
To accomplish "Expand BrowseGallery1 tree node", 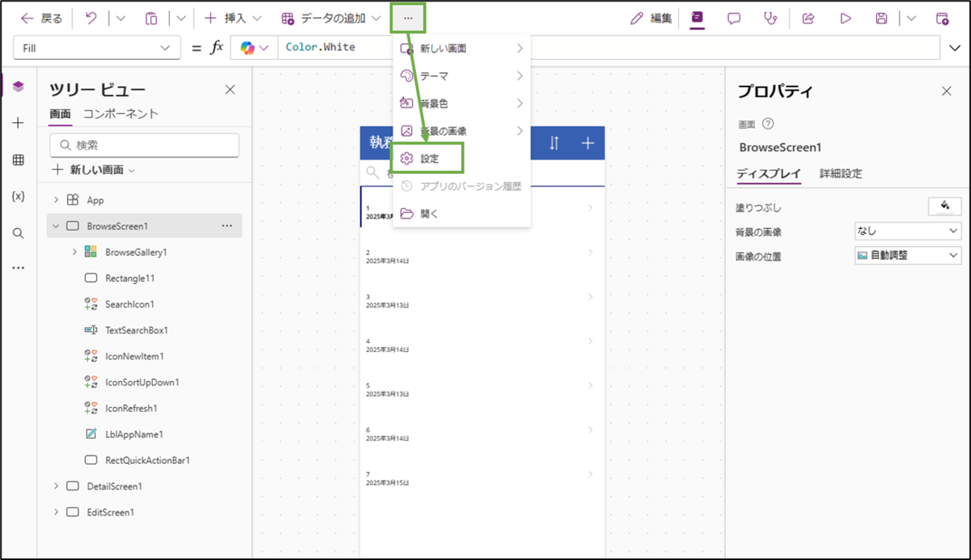I will tap(74, 252).
